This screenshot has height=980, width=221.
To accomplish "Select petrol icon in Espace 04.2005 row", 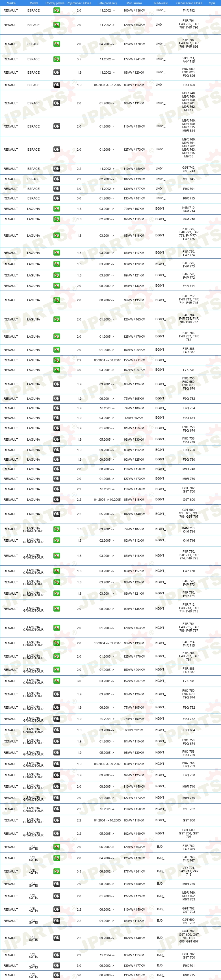I will [x=57, y=44].
